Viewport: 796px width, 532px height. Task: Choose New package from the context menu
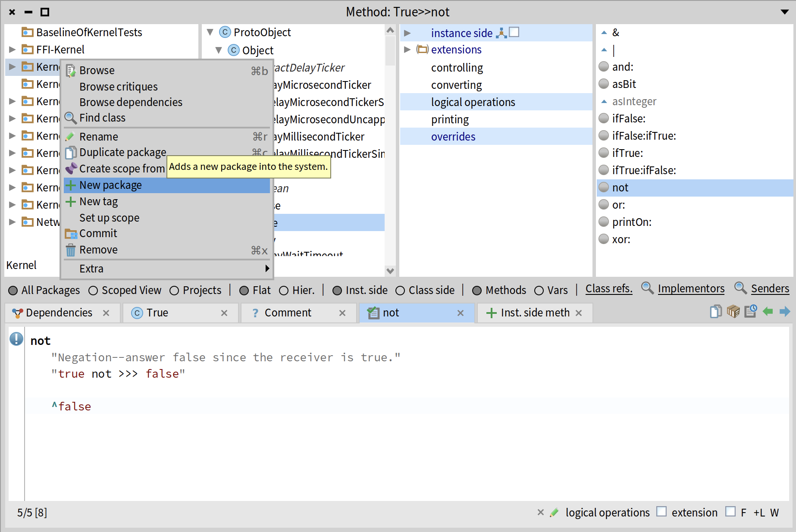[110, 185]
